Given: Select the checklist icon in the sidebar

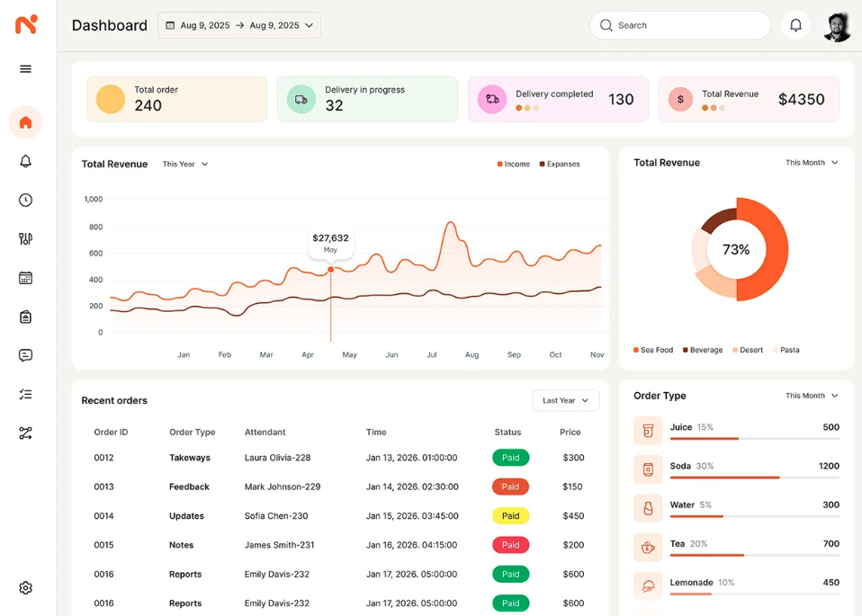Looking at the screenshot, I should click(x=25, y=394).
